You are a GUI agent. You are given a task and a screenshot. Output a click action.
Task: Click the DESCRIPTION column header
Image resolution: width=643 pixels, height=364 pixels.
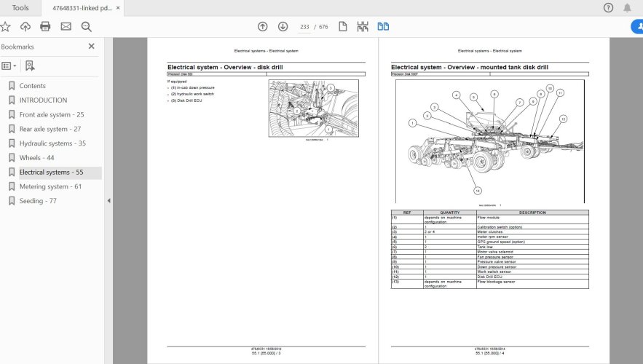[x=532, y=213]
